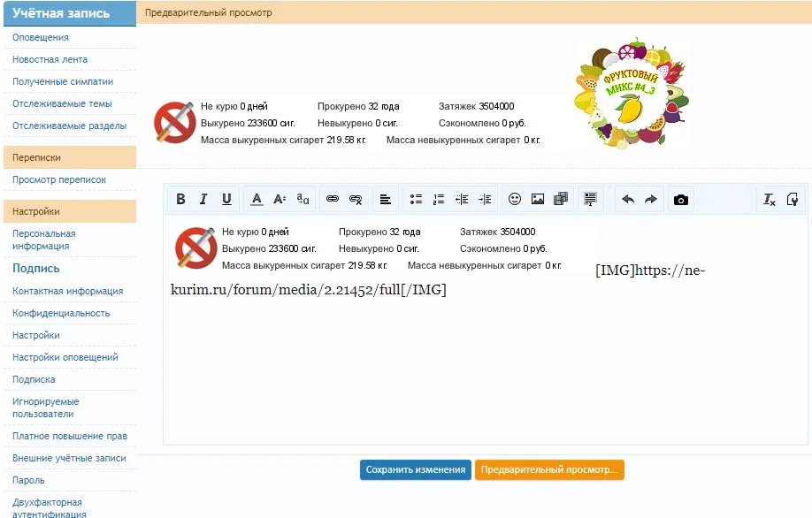Undo the last edit
The width and height of the screenshot is (812, 518).
click(628, 199)
